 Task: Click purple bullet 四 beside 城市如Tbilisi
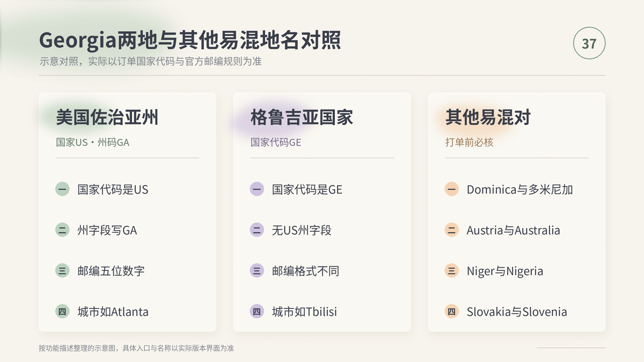pyautogui.click(x=257, y=312)
